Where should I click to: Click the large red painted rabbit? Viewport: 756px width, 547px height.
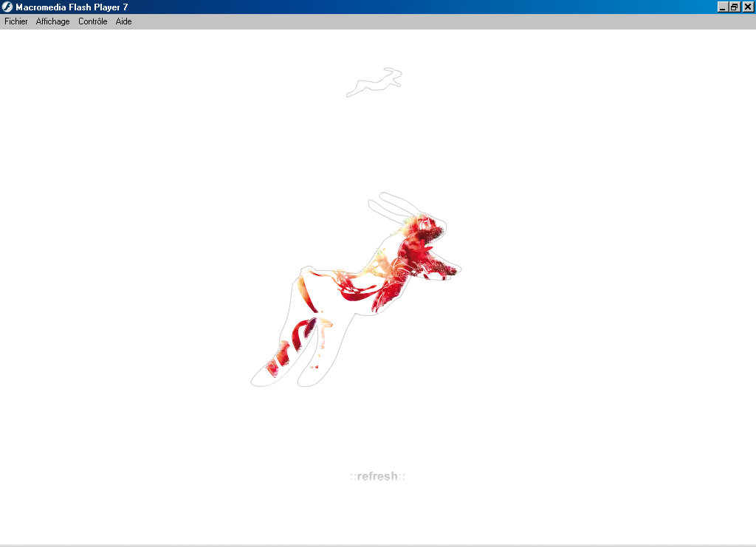click(356, 289)
